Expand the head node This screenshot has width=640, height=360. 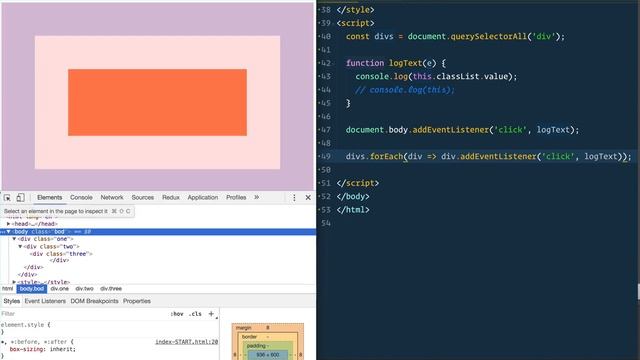pyautogui.click(x=8, y=224)
